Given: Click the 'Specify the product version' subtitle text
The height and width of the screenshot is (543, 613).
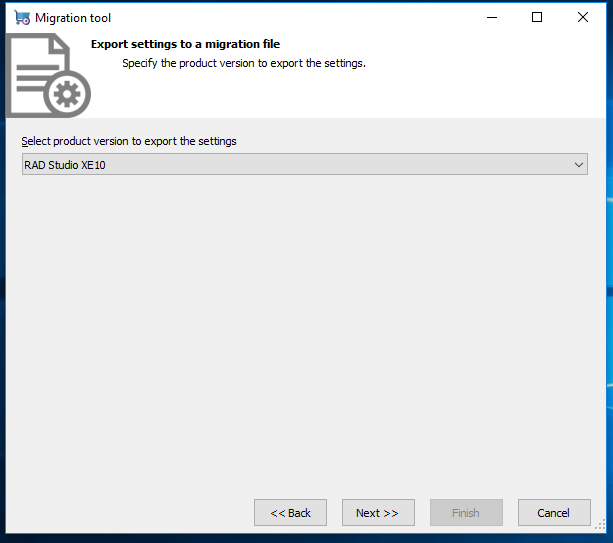Looking at the screenshot, I should click(x=244, y=63).
